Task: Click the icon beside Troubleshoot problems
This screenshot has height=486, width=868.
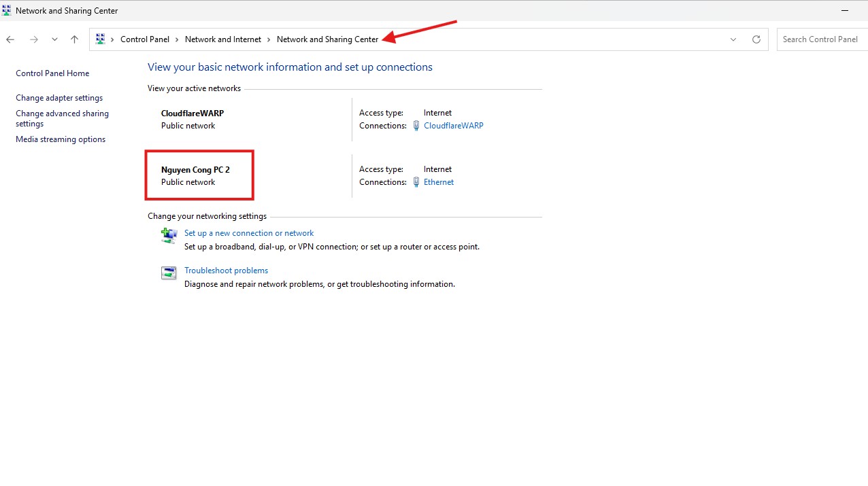Action: tap(169, 273)
